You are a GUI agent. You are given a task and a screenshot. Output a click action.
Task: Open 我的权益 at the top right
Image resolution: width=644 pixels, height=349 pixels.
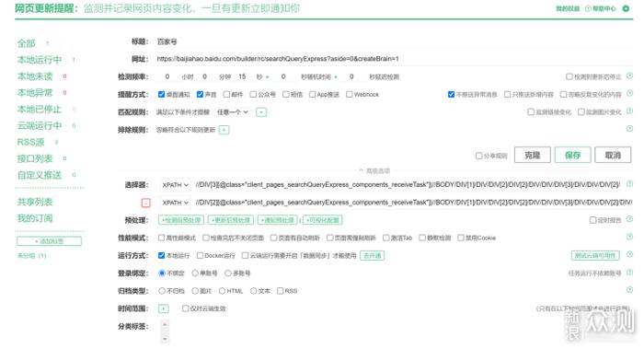[568, 8]
